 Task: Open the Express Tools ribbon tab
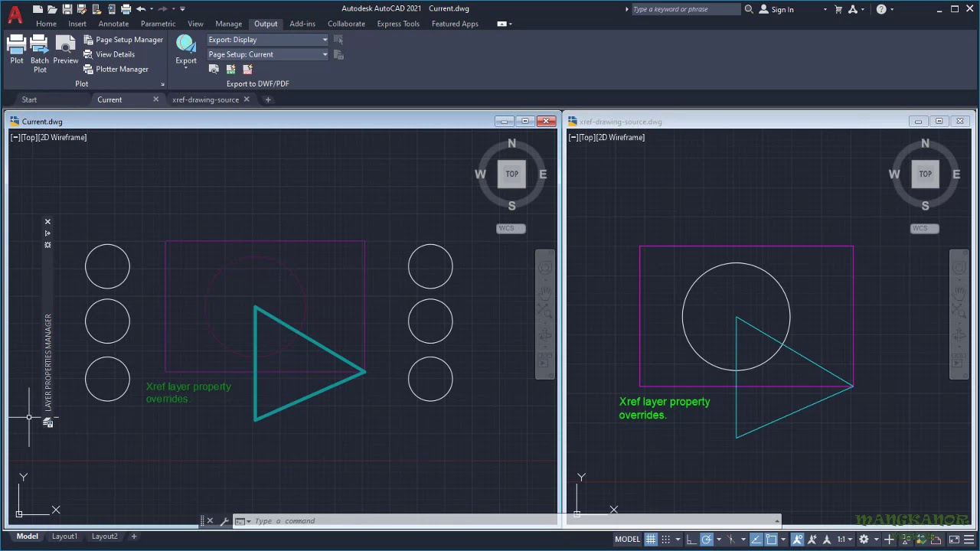[398, 24]
